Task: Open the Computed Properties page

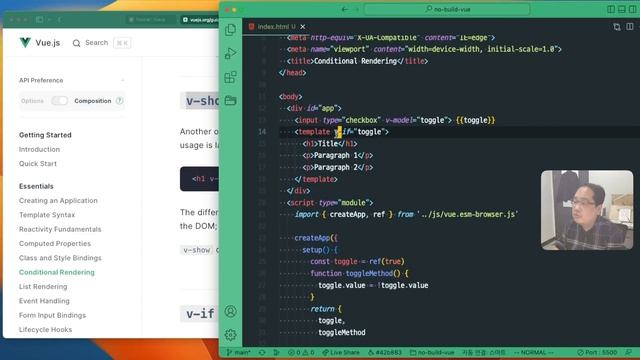Action: tap(55, 243)
